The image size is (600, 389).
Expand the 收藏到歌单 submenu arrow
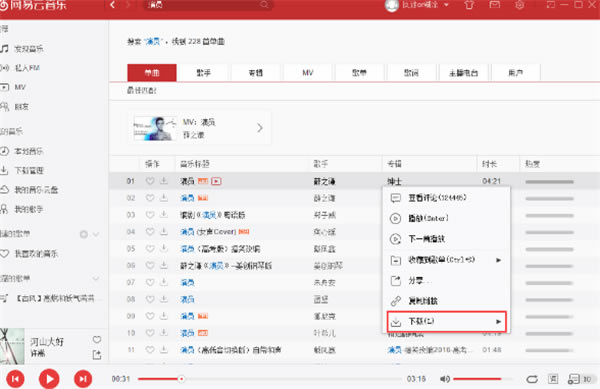pos(498,260)
